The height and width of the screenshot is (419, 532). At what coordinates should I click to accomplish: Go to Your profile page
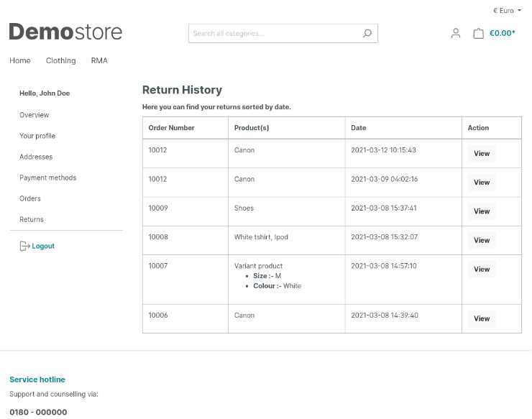coord(37,136)
